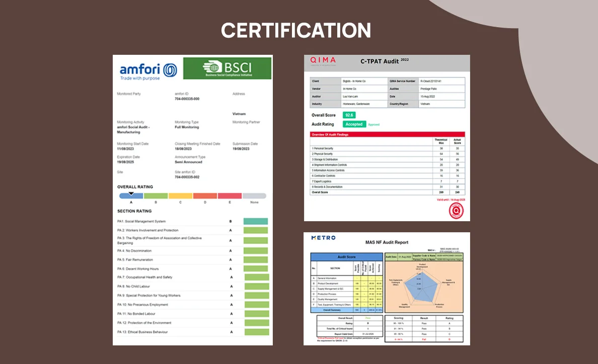Click the Overall Score label in QIMA report

tap(323, 115)
